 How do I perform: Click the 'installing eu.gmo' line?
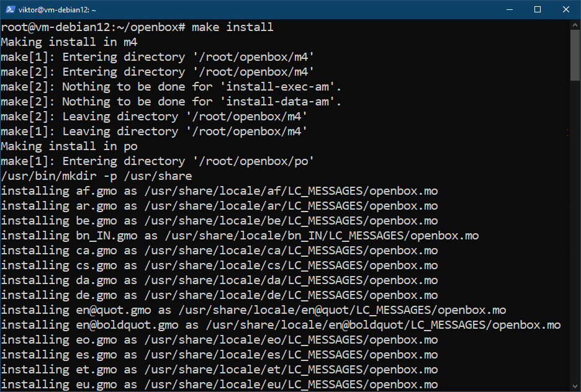coord(219,384)
